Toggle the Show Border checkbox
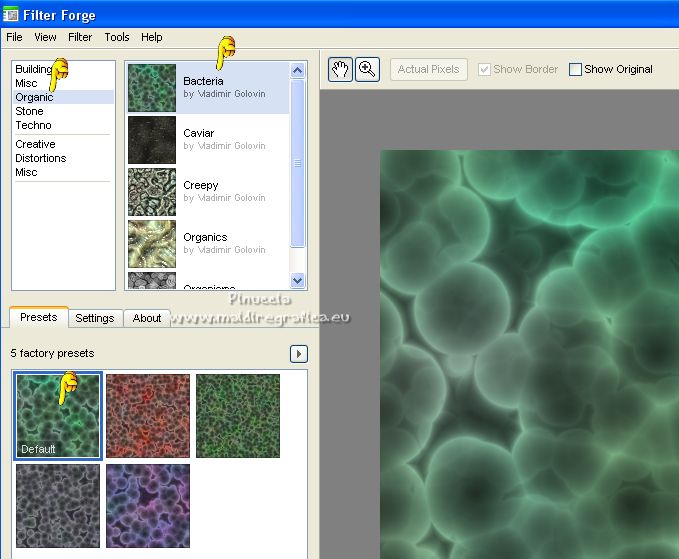 pyautogui.click(x=485, y=69)
